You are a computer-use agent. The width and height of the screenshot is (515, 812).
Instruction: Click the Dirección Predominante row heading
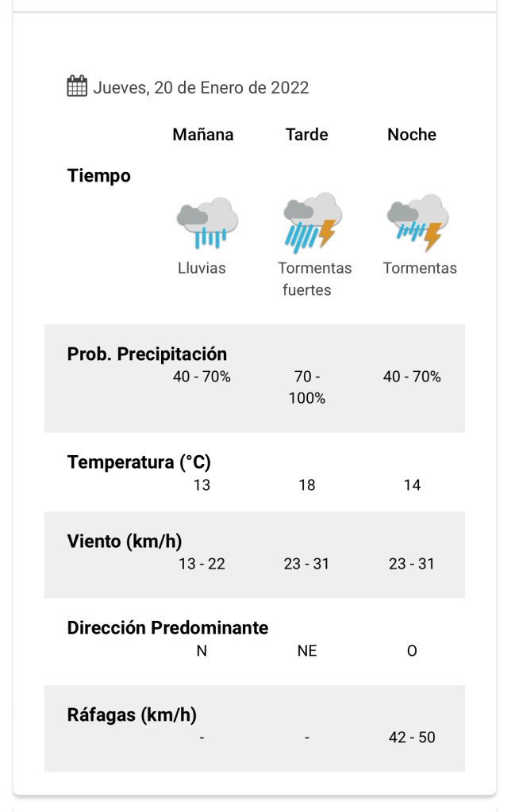tap(167, 628)
